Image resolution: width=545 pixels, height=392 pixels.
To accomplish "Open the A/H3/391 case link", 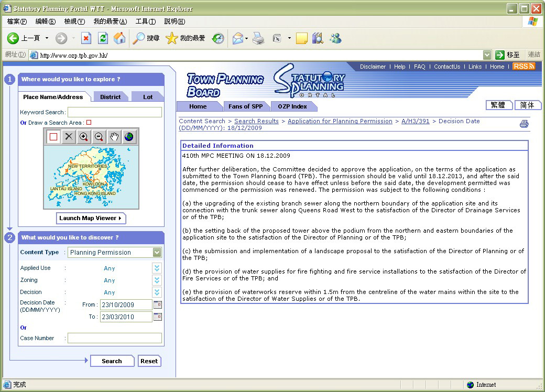I will 416,121.
